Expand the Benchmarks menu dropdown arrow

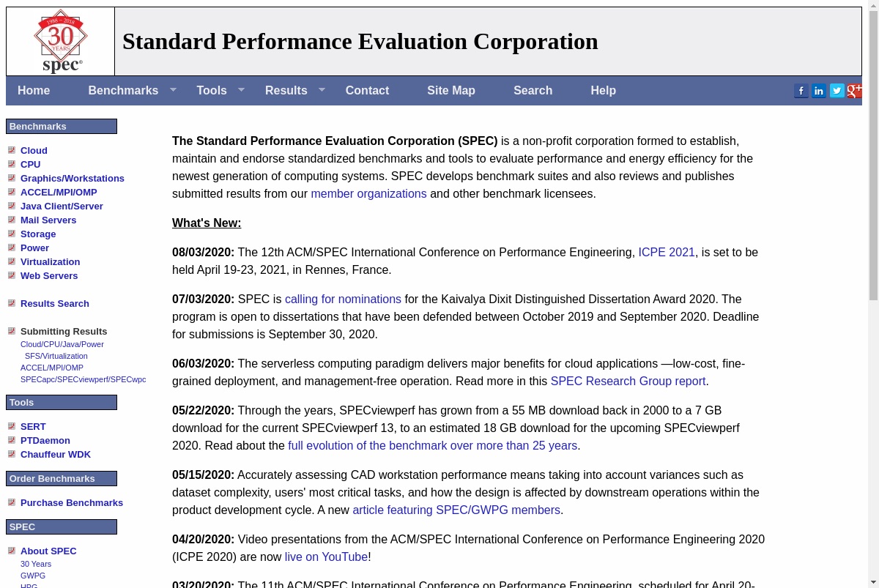[x=173, y=90]
